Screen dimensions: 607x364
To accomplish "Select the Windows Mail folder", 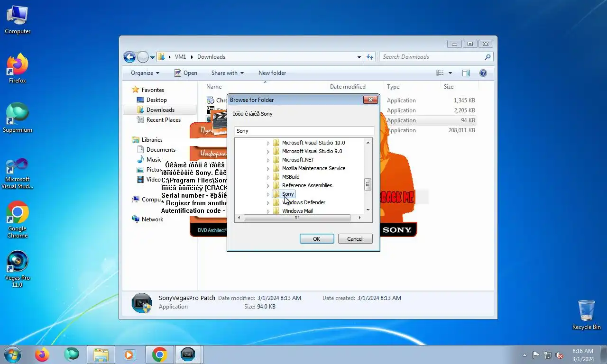I will [297, 211].
